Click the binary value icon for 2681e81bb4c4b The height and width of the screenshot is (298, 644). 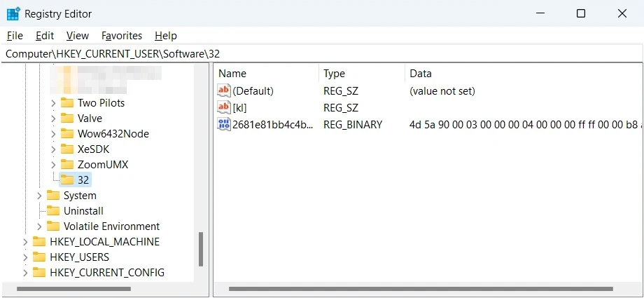pos(224,124)
